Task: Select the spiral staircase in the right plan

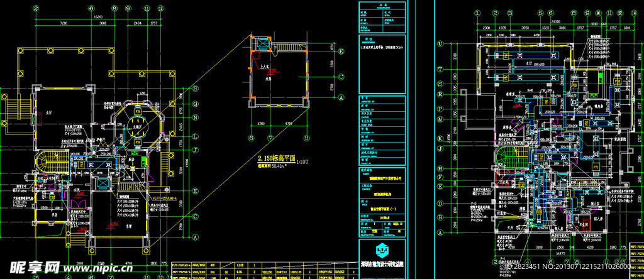Action: click(504, 151)
